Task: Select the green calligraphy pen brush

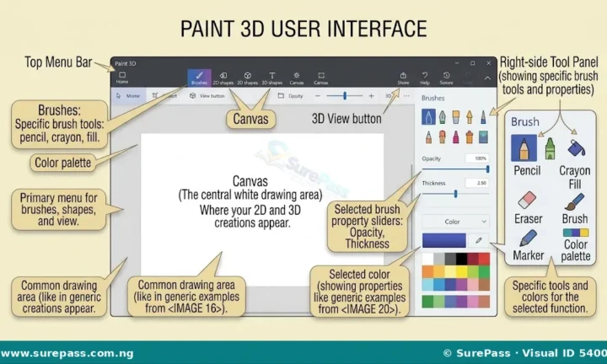Action: pyautogui.click(x=442, y=117)
